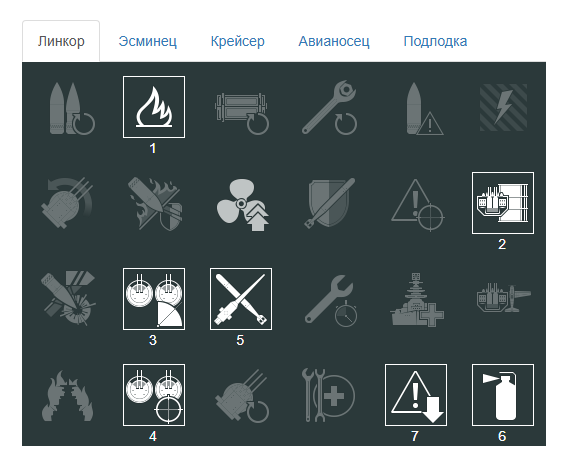The height and width of the screenshot is (465, 564).
Task: Select the flame skill icon numbered 1
Action: (154, 107)
